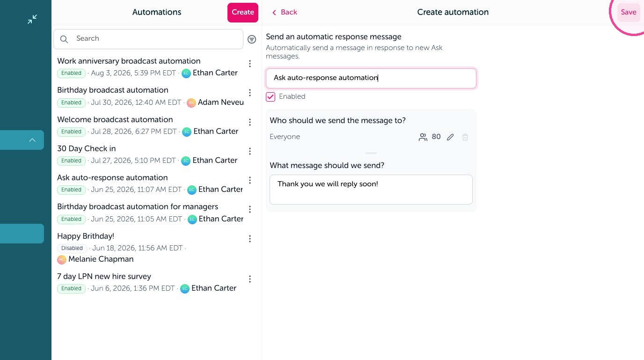644x360 pixels.
Task: Select the Birthday broadcast automation list item
Action: (x=150, y=96)
